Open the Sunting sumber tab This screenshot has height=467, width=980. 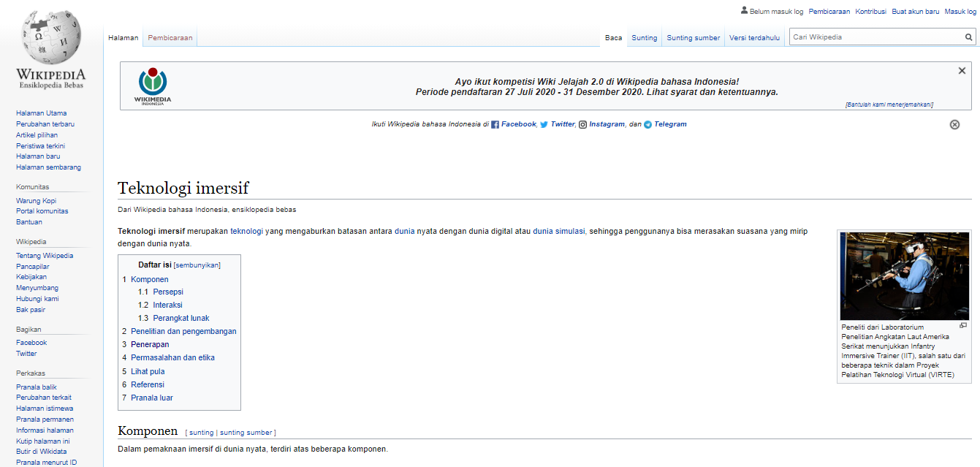[694, 38]
